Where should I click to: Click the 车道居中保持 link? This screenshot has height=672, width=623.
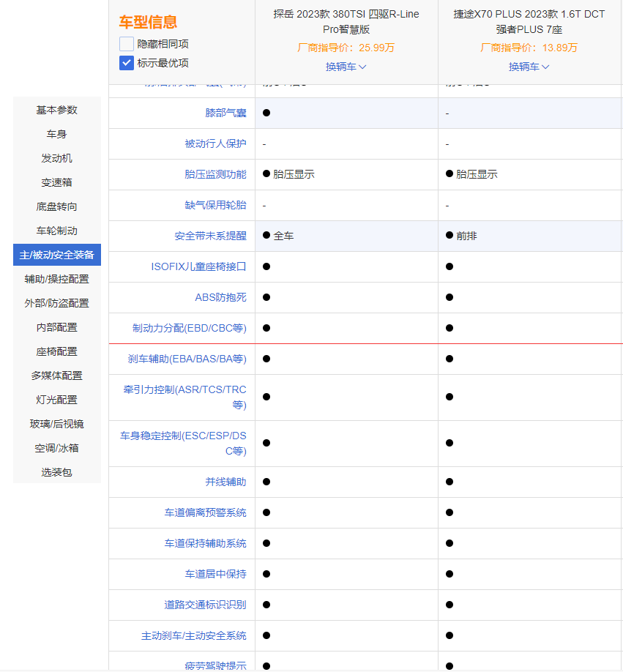click(x=215, y=574)
